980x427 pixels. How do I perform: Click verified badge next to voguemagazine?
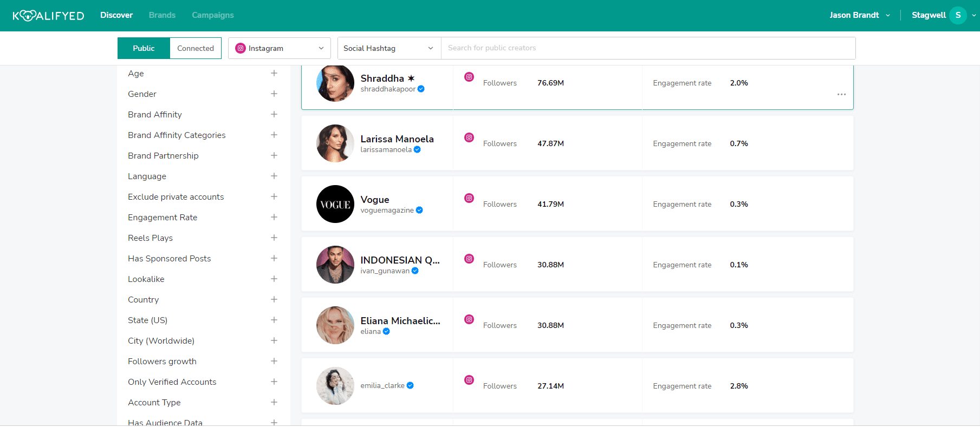[x=419, y=211]
